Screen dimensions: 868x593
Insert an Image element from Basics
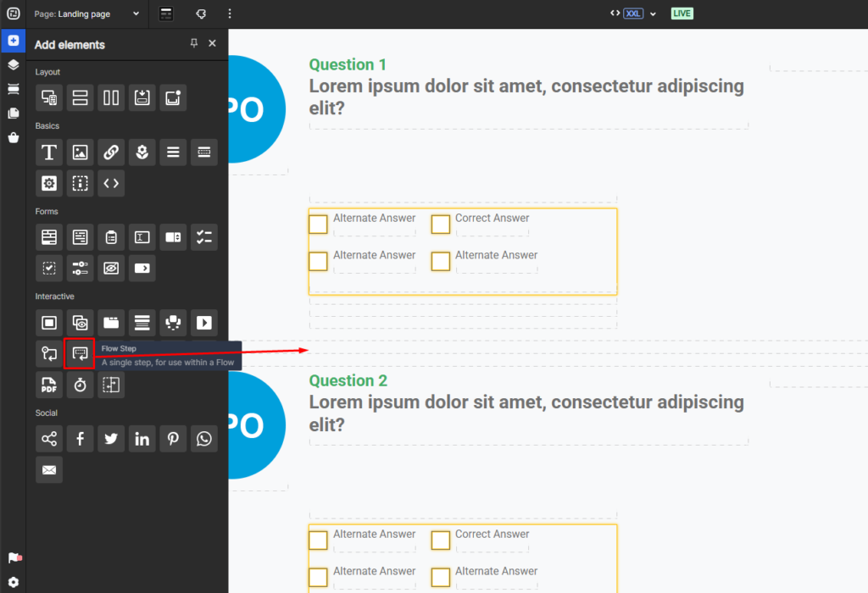pos(81,152)
